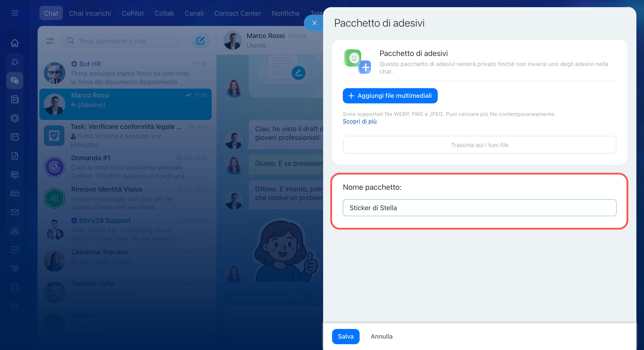The height and width of the screenshot is (350, 644).
Task: Open the Contact Center tab
Action: [x=237, y=13]
